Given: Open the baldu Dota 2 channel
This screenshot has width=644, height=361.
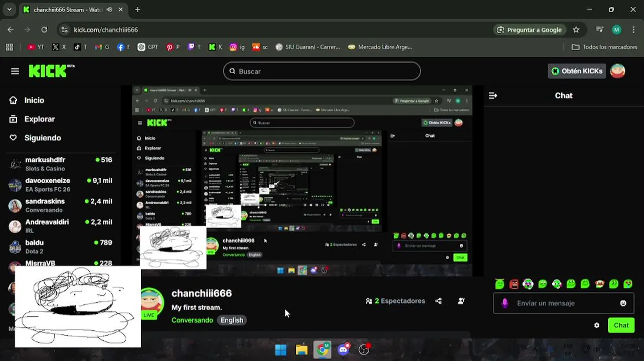Looking at the screenshot, I should point(61,247).
